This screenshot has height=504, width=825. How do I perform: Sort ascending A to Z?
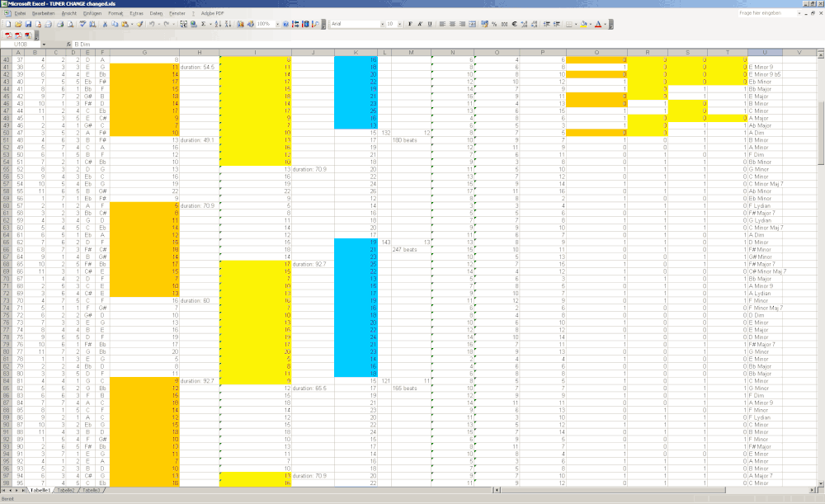click(218, 24)
